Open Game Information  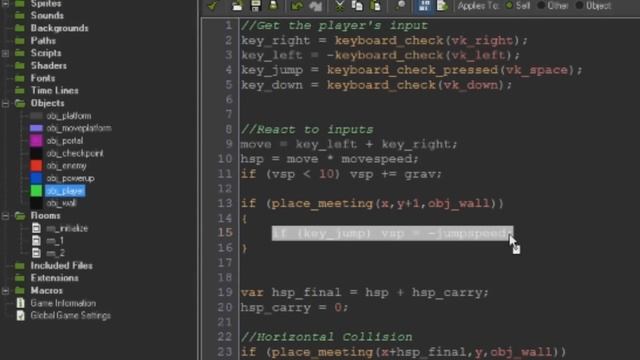pyautogui.click(x=63, y=303)
